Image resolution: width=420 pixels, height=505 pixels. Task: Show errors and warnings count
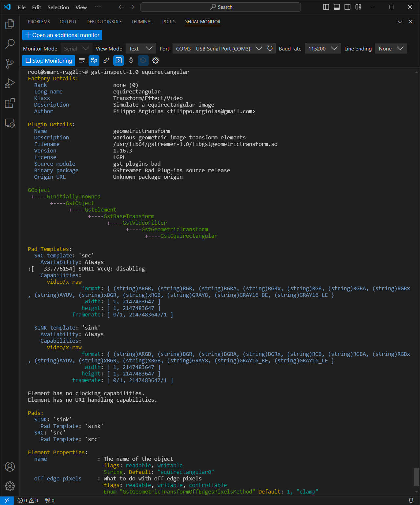28,500
